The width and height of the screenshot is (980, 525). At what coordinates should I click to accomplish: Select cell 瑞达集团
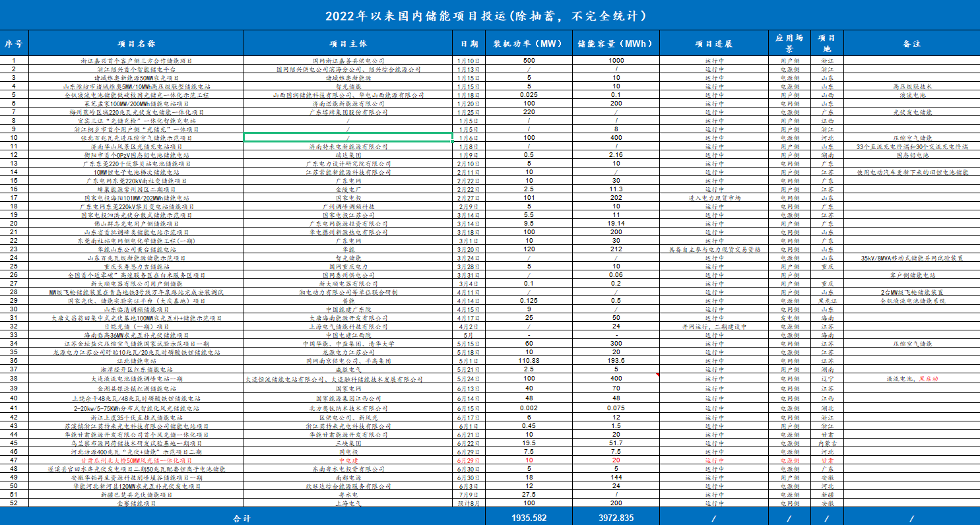click(x=348, y=155)
